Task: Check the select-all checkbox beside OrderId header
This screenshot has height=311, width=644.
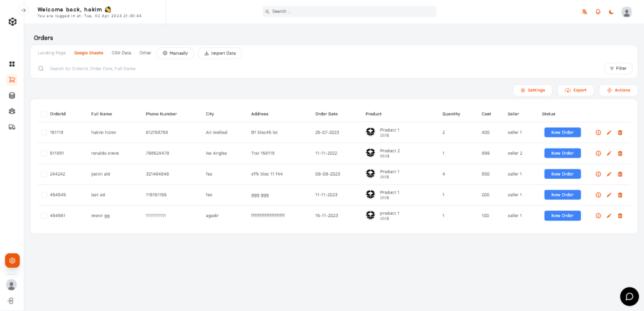Action: tap(44, 114)
